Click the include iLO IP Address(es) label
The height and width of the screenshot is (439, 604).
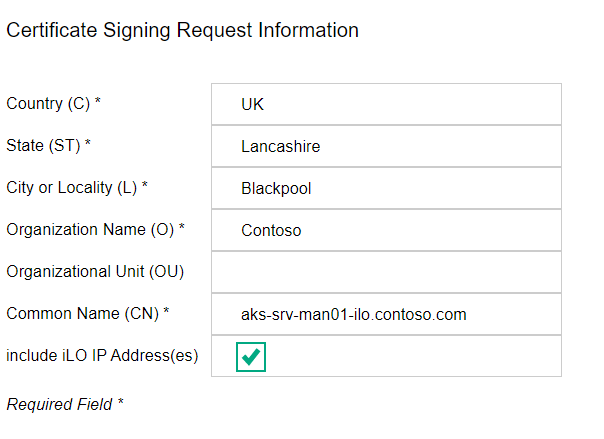coord(101,356)
